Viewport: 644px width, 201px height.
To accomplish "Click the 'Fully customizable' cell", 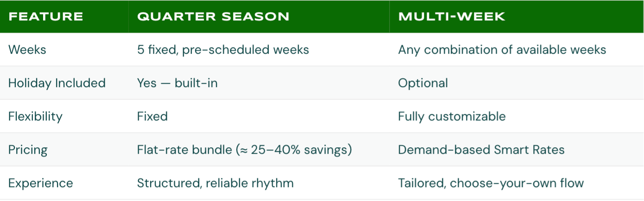I will point(451,116).
